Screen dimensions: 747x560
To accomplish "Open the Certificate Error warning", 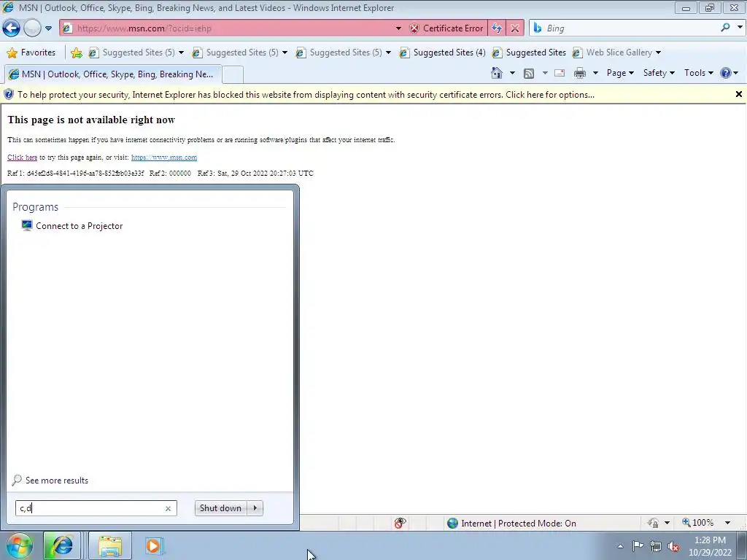I will 446,28.
